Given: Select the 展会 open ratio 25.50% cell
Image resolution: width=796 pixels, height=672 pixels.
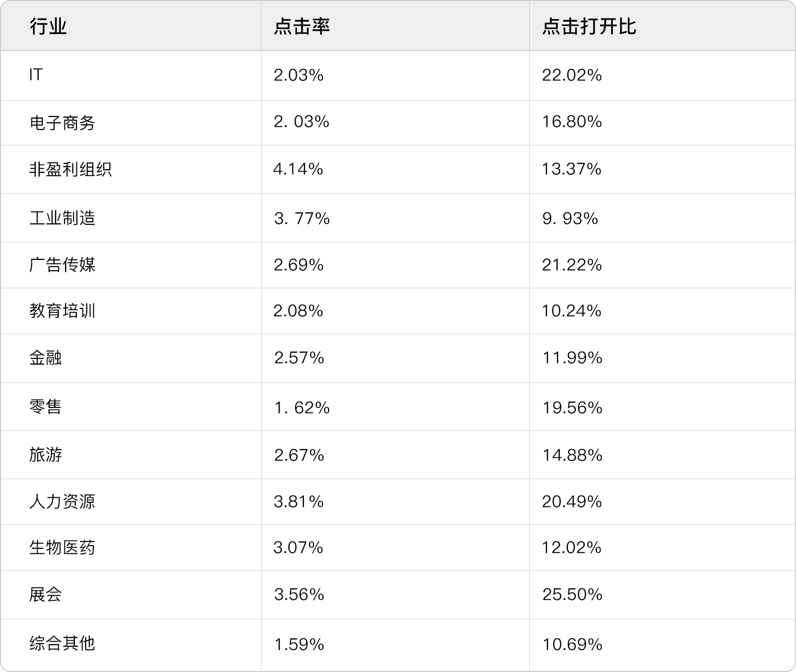Looking at the screenshot, I should pyautogui.click(x=572, y=595).
